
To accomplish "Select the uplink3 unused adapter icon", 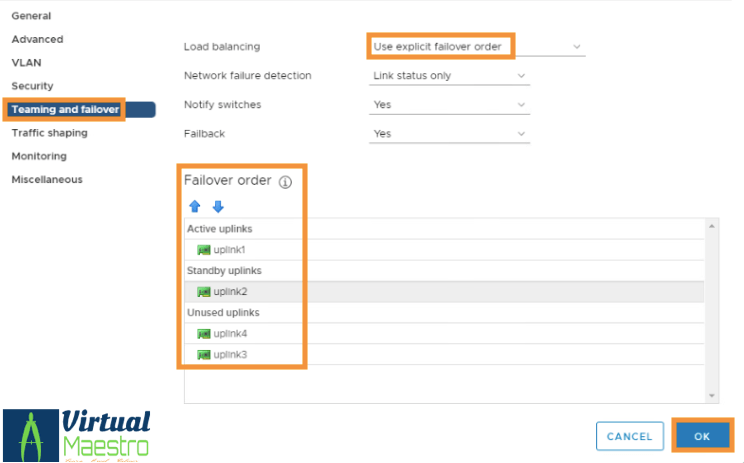I will (204, 354).
